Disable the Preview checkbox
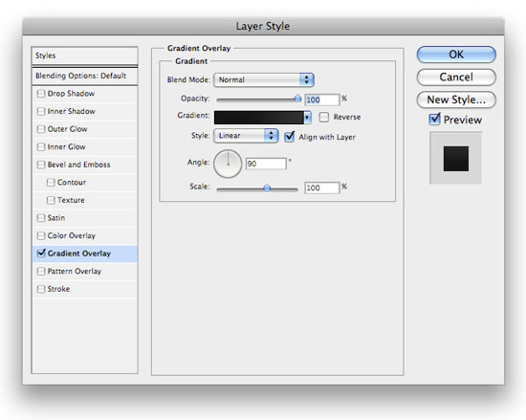The width and height of the screenshot is (526, 420). tap(434, 119)
